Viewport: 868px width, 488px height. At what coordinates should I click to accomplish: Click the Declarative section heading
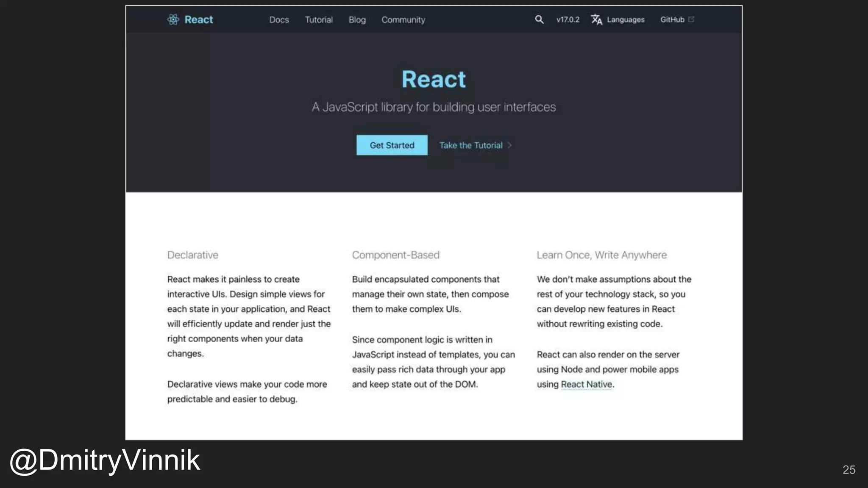pos(193,255)
